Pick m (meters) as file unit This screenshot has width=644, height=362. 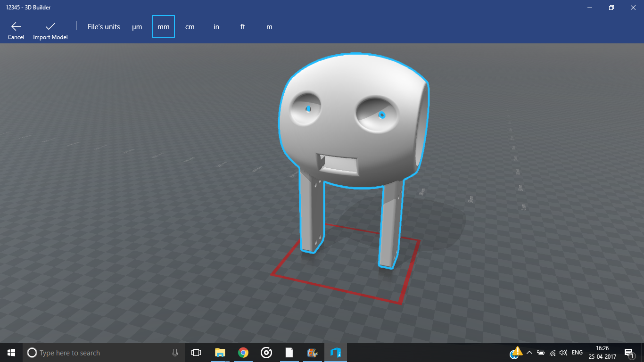(x=269, y=27)
